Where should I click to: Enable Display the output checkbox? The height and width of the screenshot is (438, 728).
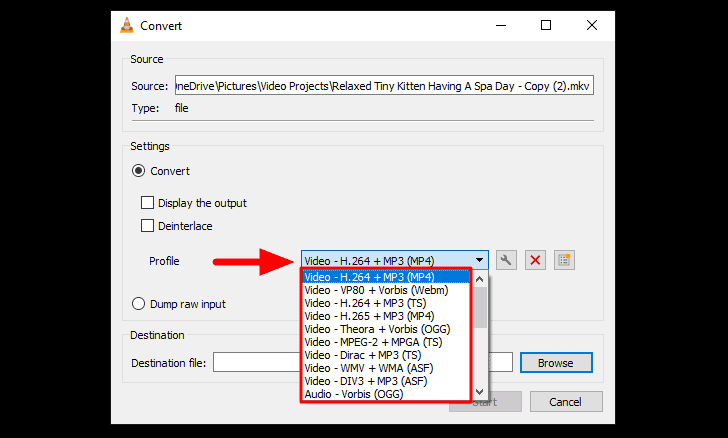tap(147, 203)
